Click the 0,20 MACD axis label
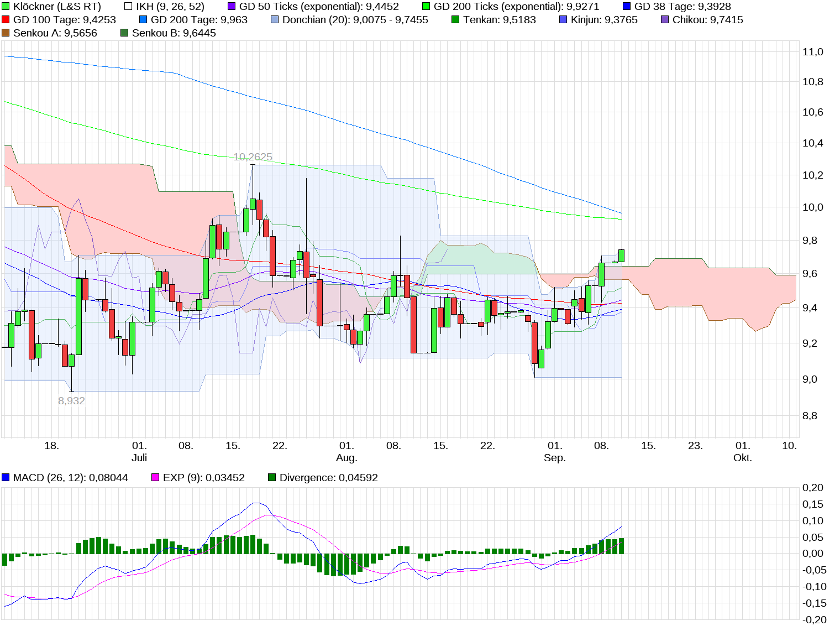 tap(813, 488)
